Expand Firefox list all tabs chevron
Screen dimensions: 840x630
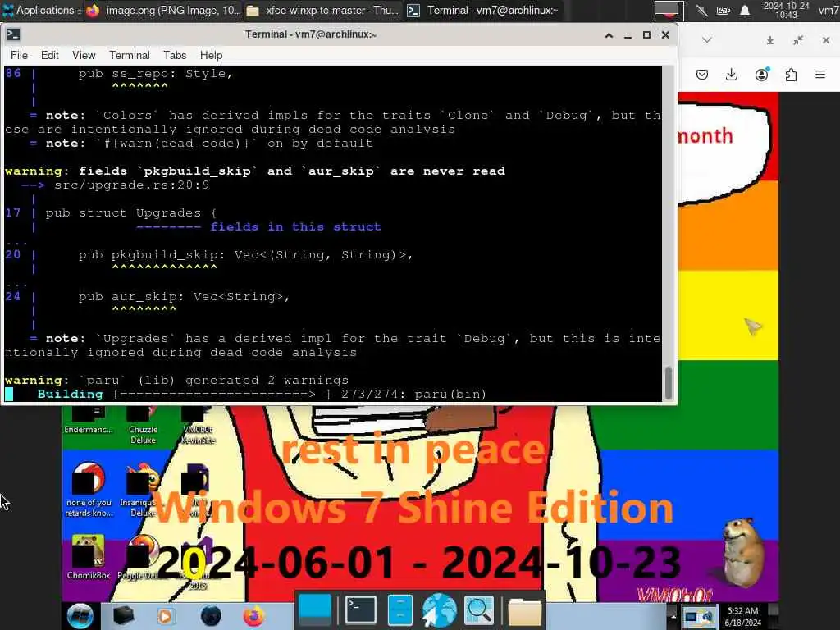click(x=707, y=39)
